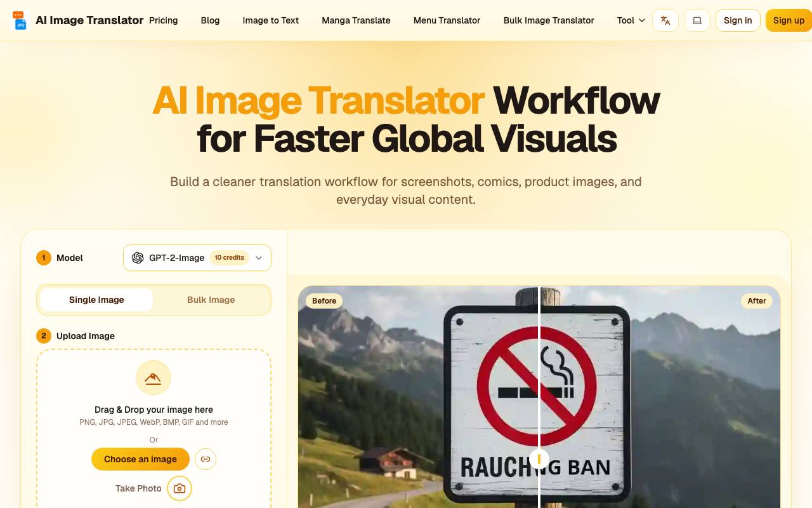Open camera with Take Photo icon
The height and width of the screenshot is (508, 812).
(180, 488)
